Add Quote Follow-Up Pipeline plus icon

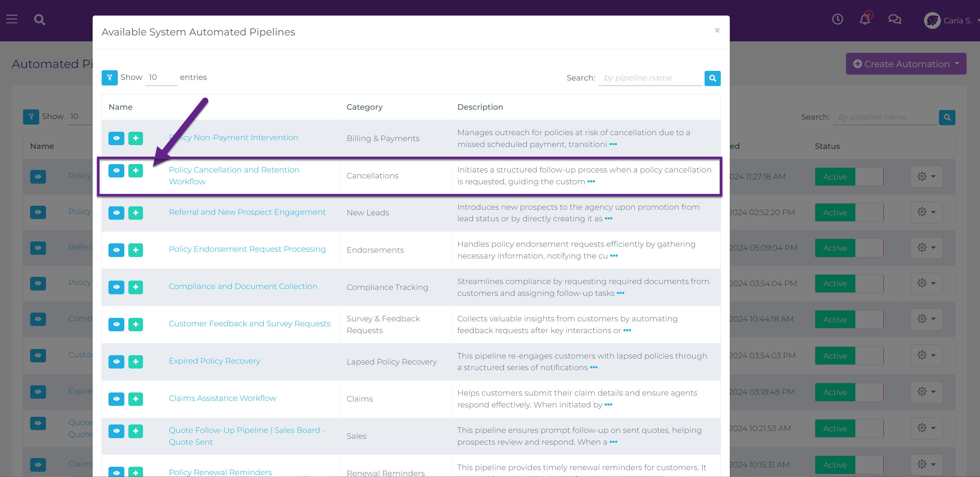coord(136,431)
